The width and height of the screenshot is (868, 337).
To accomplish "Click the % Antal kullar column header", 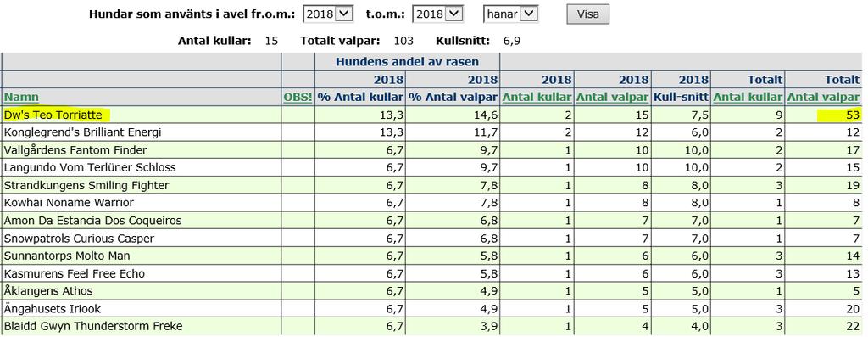I will pyautogui.click(x=360, y=97).
